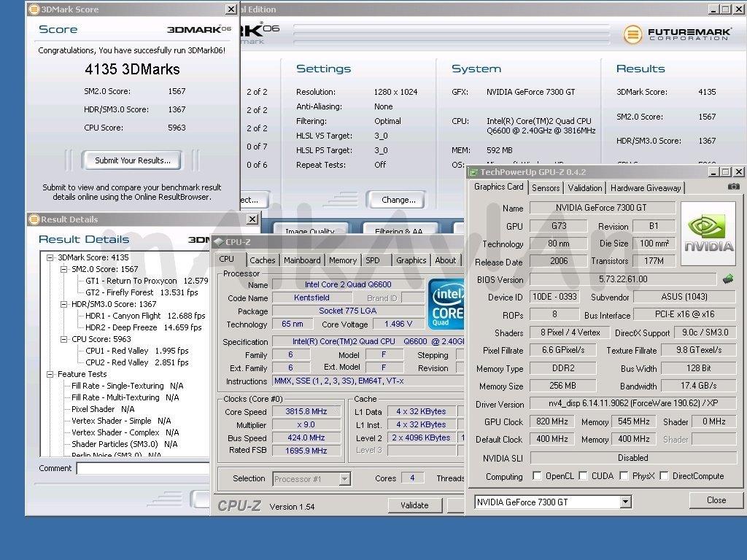The image size is (747, 560).
Task: Select Vertex Shader - Complex row
Action: coord(125,432)
